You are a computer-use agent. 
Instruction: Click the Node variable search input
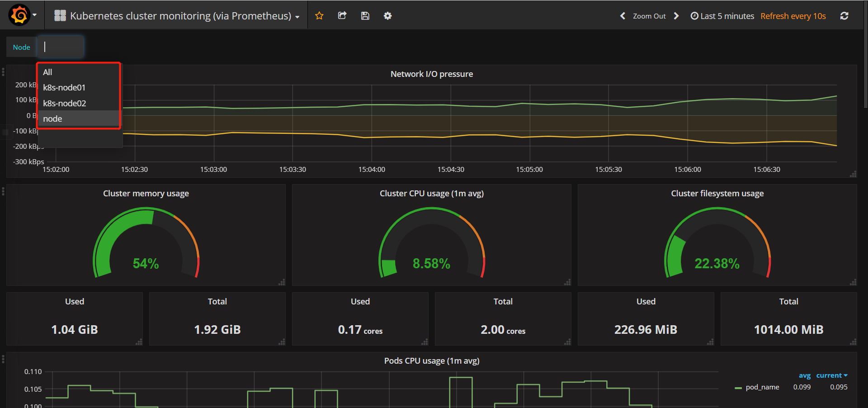point(60,47)
